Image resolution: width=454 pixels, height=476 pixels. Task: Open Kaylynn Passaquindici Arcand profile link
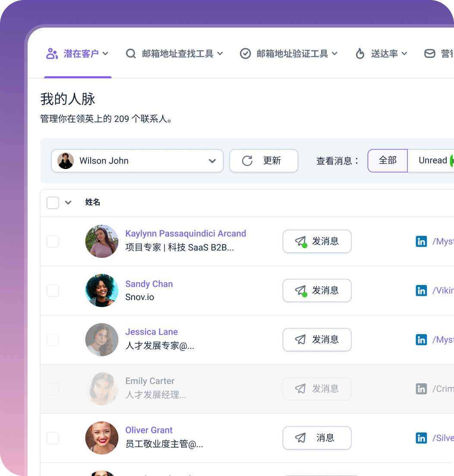(186, 233)
